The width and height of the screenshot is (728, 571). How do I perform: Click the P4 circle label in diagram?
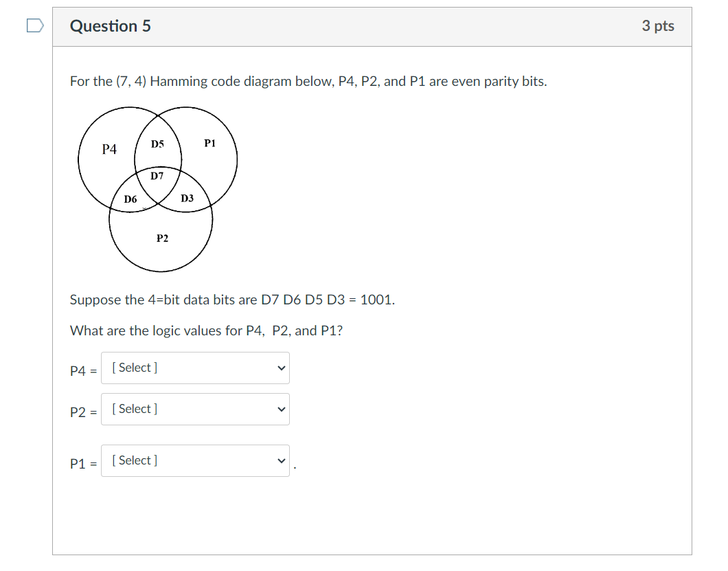point(110,149)
